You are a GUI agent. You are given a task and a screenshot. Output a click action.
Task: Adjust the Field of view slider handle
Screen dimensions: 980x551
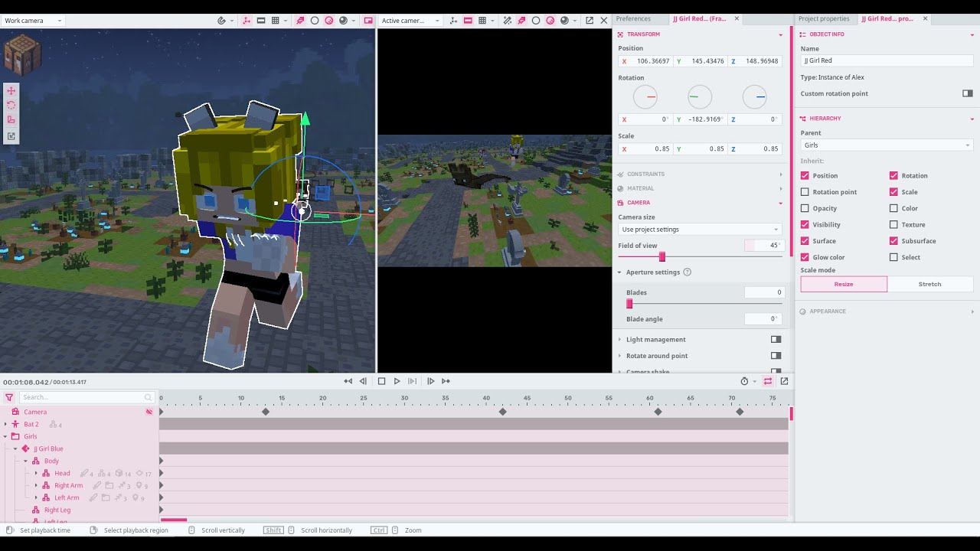click(x=662, y=257)
